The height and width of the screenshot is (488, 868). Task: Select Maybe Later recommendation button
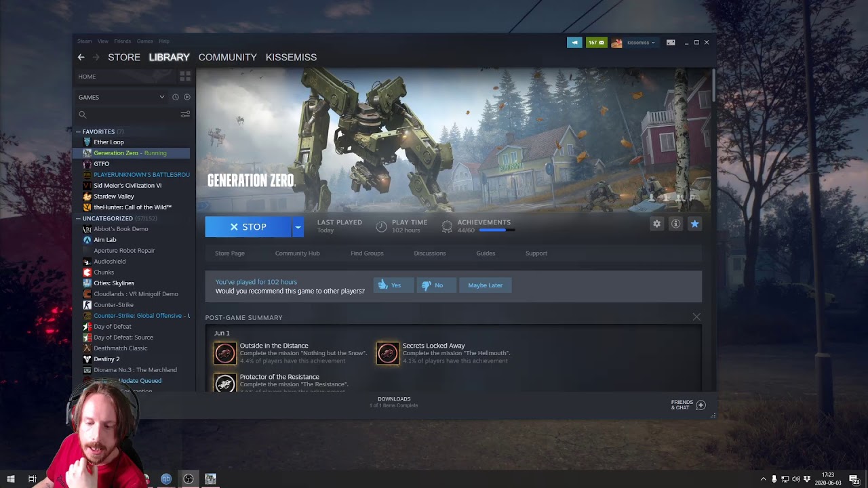[x=486, y=285]
